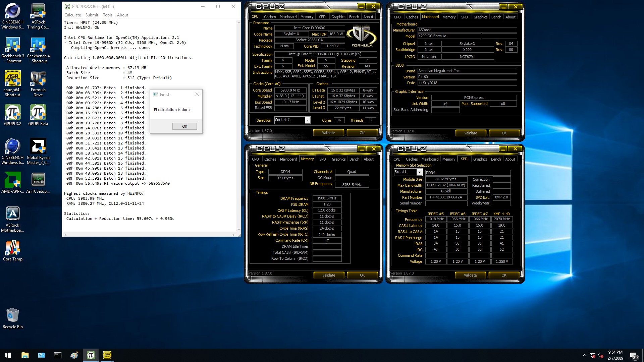The width and height of the screenshot is (644, 362).
Task: Open ASRock Motherboard desktop icon
Action: click(x=13, y=219)
